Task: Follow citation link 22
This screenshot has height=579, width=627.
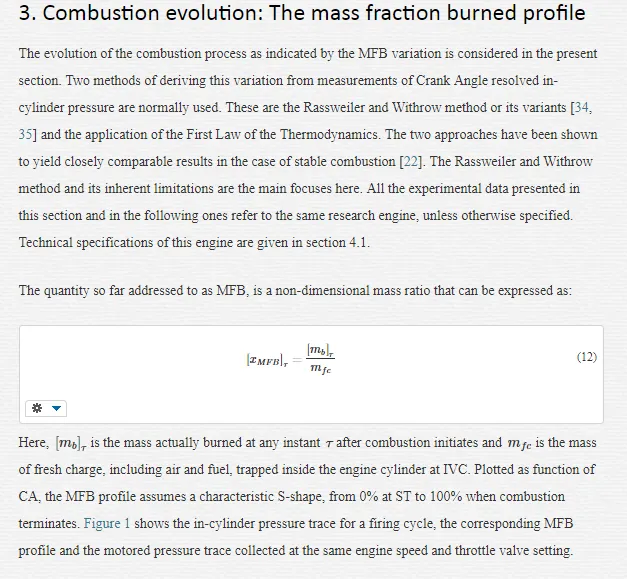Action: pyautogui.click(x=411, y=162)
